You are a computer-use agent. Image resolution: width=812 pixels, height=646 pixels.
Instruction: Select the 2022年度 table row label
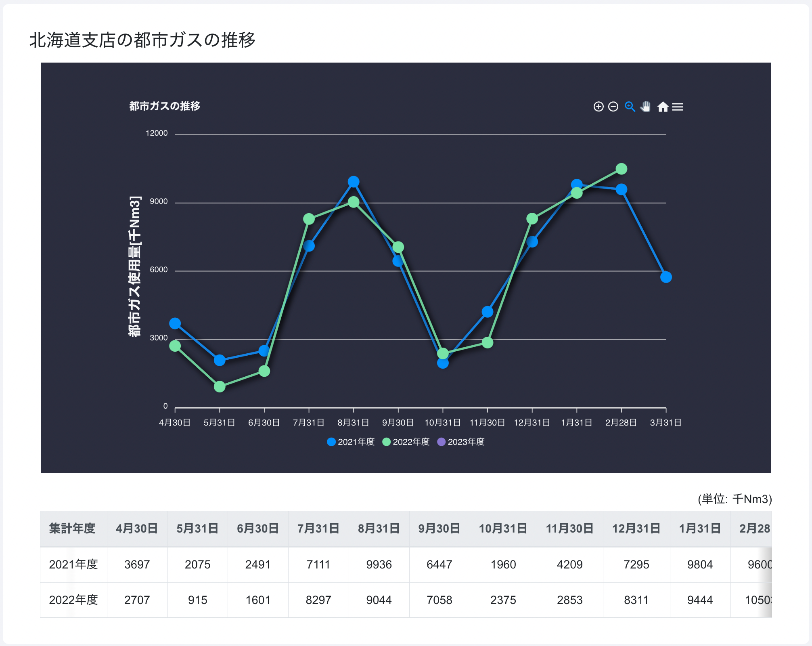[x=73, y=600]
